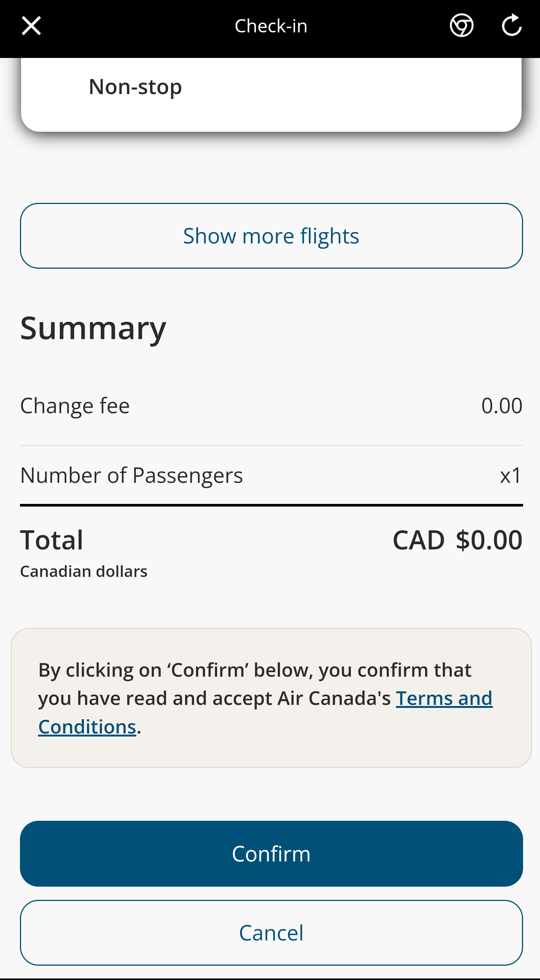Tap the Check-in header title
The image size is (540, 980).
coord(271,26)
